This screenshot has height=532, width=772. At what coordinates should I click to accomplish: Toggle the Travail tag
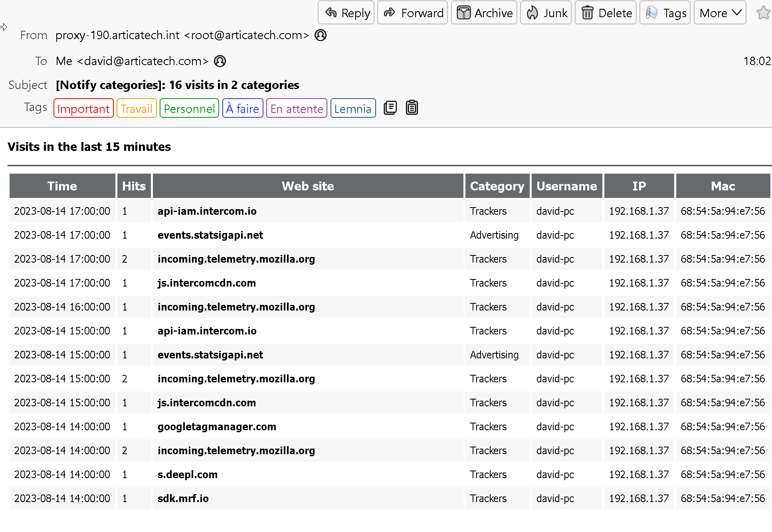(x=137, y=109)
